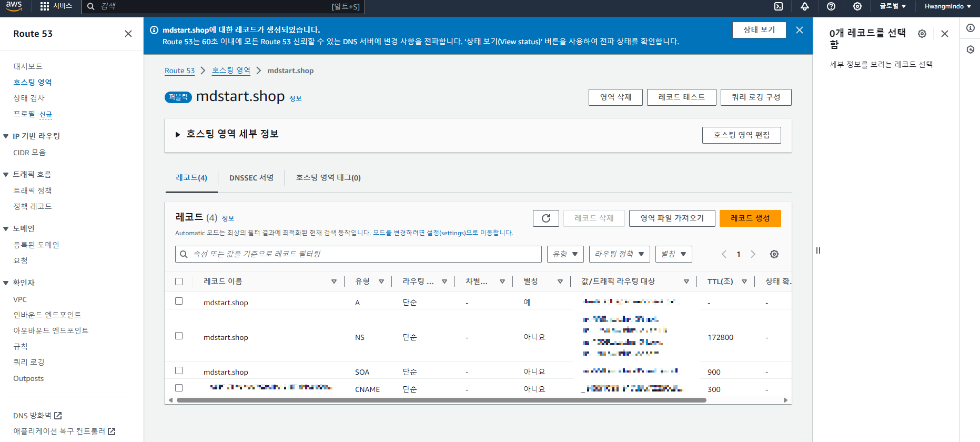This screenshot has height=442, width=980.
Task: Open the AWS home logo
Action: (14, 6)
